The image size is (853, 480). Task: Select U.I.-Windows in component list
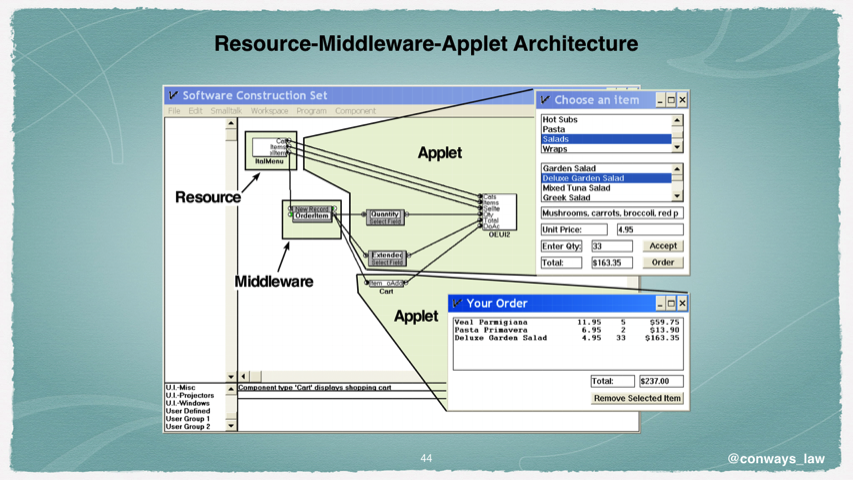tap(188, 403)
